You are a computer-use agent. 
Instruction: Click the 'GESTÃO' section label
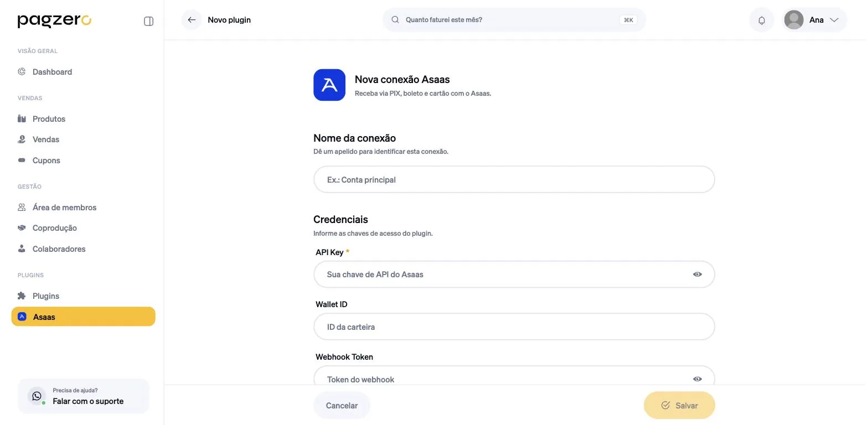[29, 186]
